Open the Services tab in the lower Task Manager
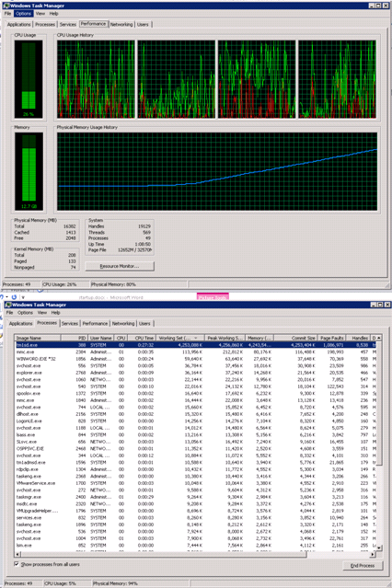This screenshot has height=588, width=392. pyautogui.click(x=70, y=323)
